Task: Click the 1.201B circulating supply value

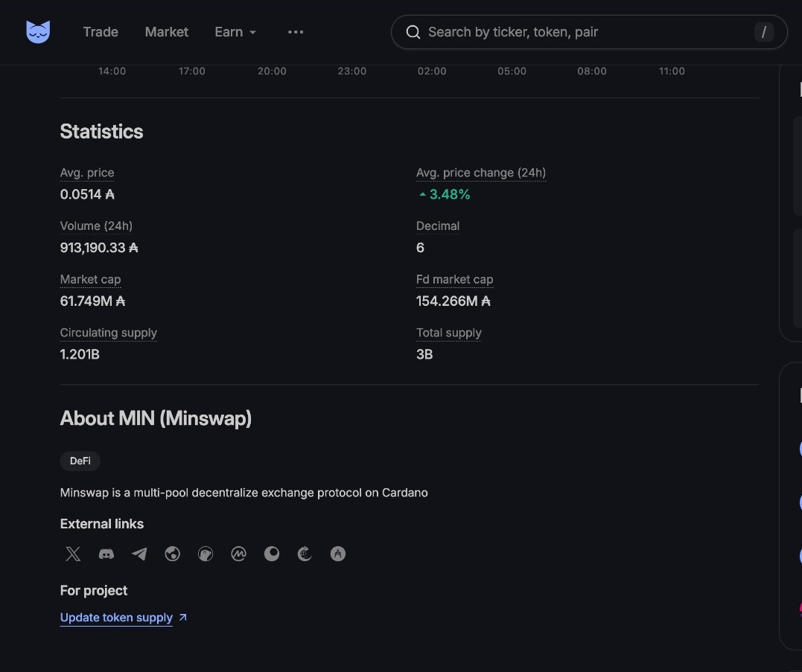Action: [80, 354]
